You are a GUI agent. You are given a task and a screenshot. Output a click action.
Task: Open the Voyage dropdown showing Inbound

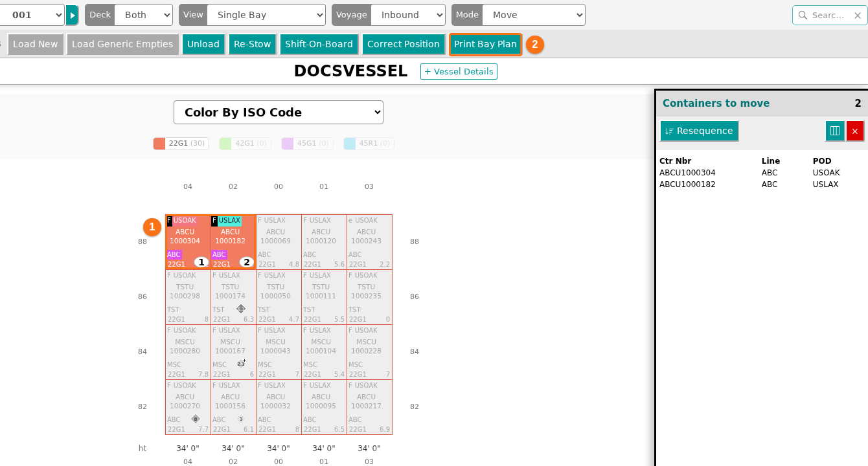[409, 15]
